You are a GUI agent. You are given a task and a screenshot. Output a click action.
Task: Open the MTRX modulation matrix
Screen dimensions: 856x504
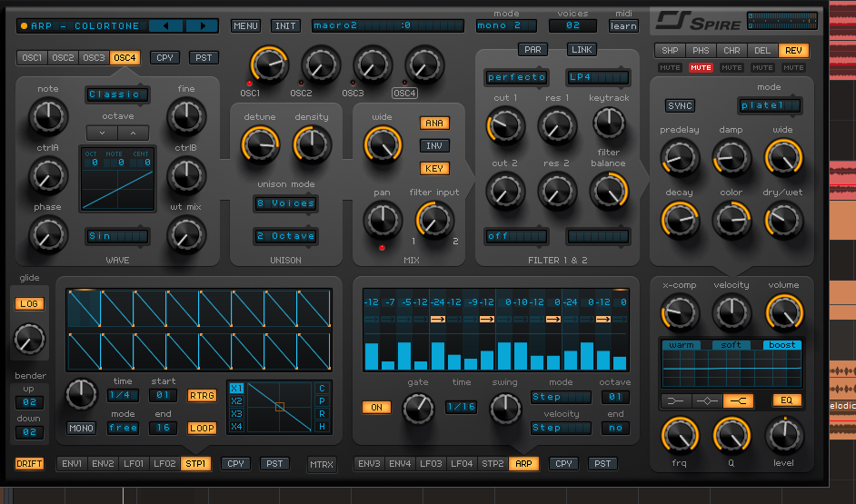322,464
